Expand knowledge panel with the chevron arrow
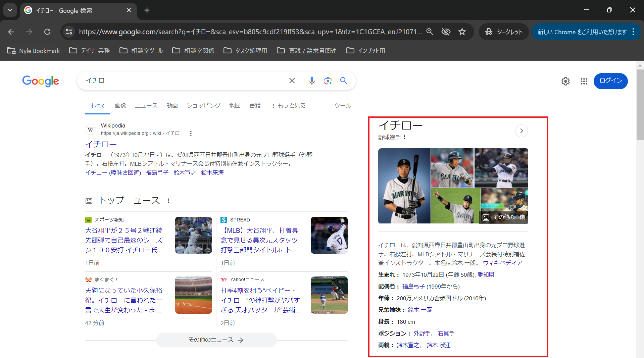644x358 pixels. (522, 131)
